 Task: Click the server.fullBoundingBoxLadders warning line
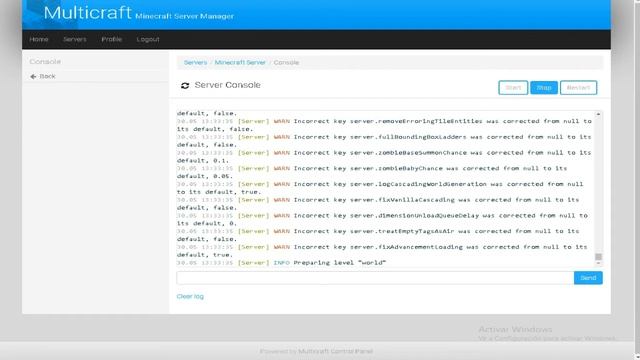(x=384, y=141)
